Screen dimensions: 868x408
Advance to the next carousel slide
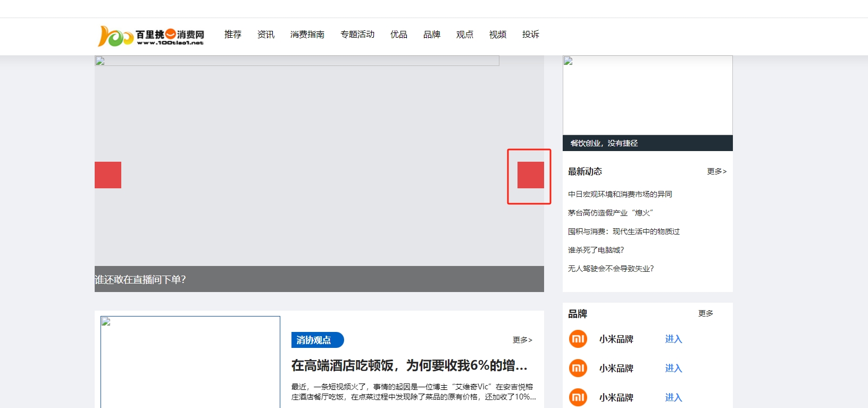pyautogui.click(x=531, y=175)
